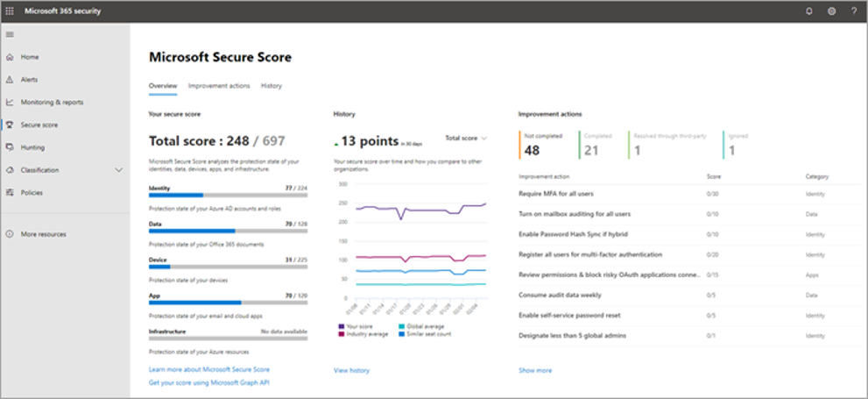
Task: Click Show more under improvement actions
Action: point(535,371)
